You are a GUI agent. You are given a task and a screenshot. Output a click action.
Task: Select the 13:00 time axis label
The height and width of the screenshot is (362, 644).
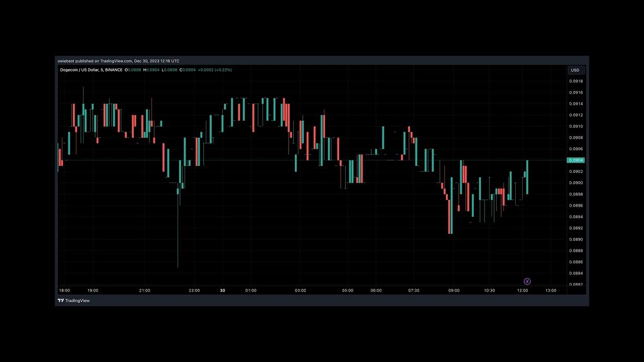click(551, 291)
